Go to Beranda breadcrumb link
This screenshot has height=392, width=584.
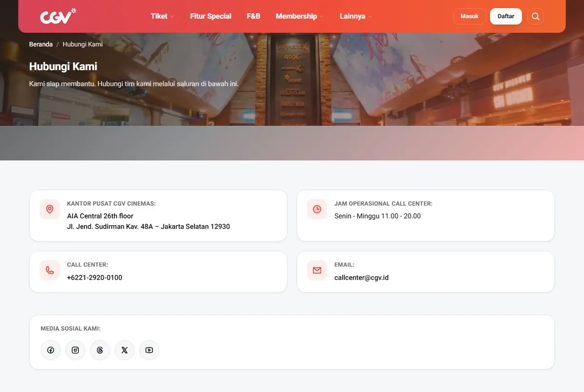pyautogui.click(x=41, y=44)
